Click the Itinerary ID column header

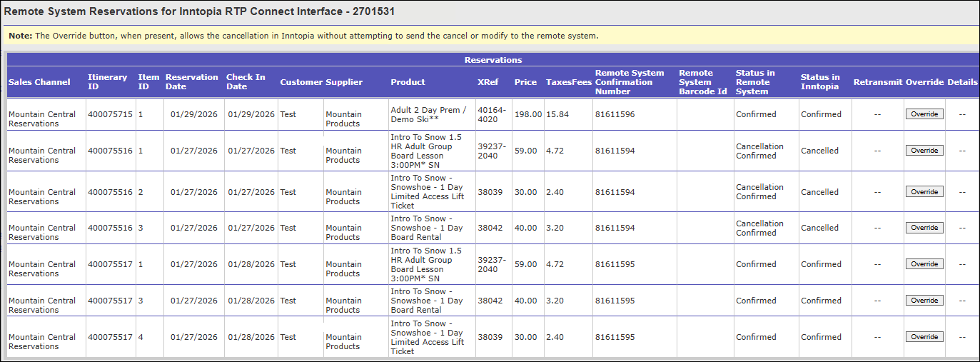[x=107, y=82]
